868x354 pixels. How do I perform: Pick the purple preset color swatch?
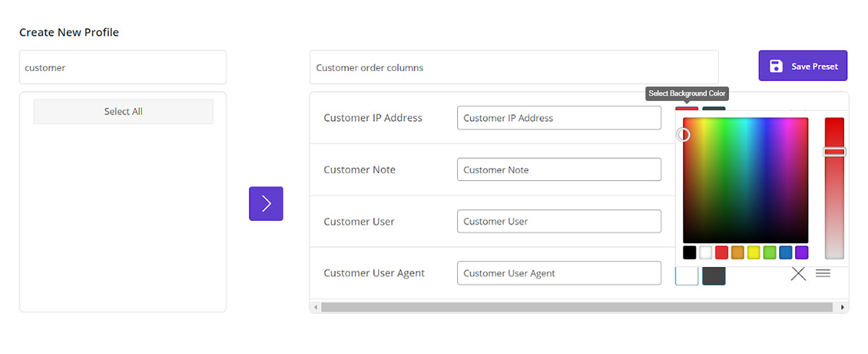tap(801, 253)
